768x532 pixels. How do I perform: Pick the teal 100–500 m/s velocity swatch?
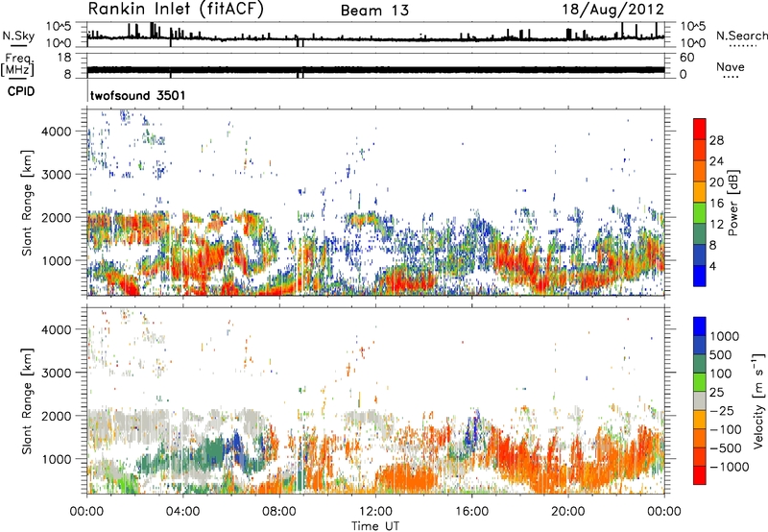tap(700, 364)
